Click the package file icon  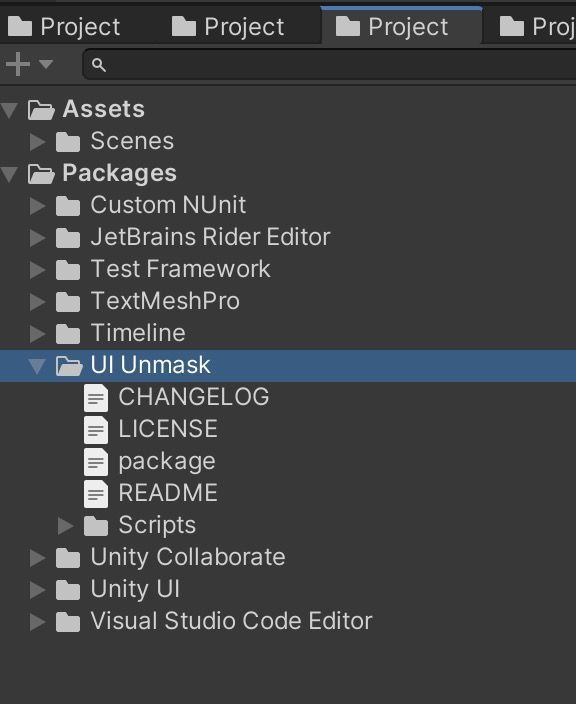coord(96,462)
